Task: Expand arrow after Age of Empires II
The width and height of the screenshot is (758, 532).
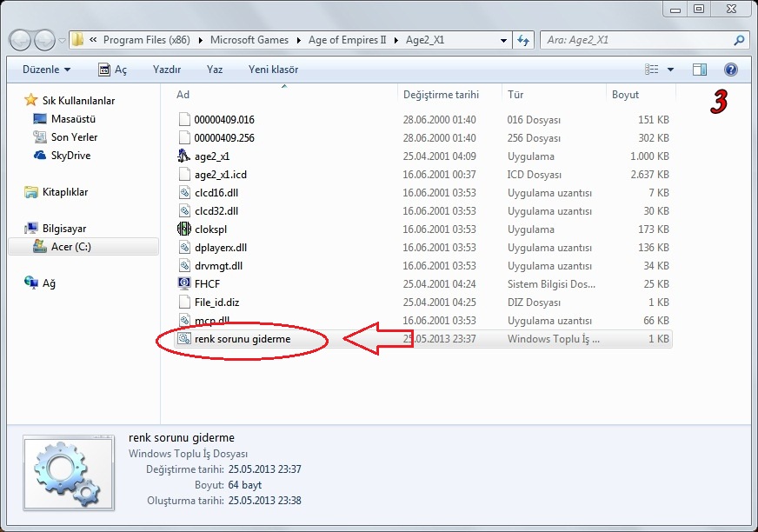Action: coord(396,40)
